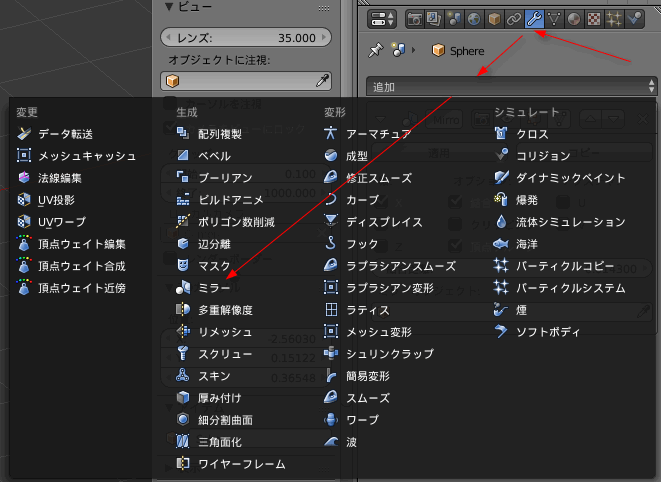Viewport: 661px width, 482px height.
Task: Open the Object properties cube tab
Action: [494, 19]
